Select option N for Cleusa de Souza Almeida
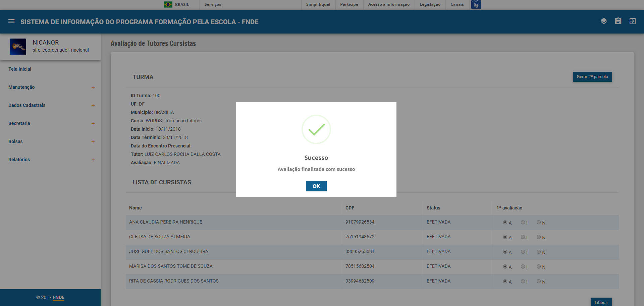 tap(538, 237)
